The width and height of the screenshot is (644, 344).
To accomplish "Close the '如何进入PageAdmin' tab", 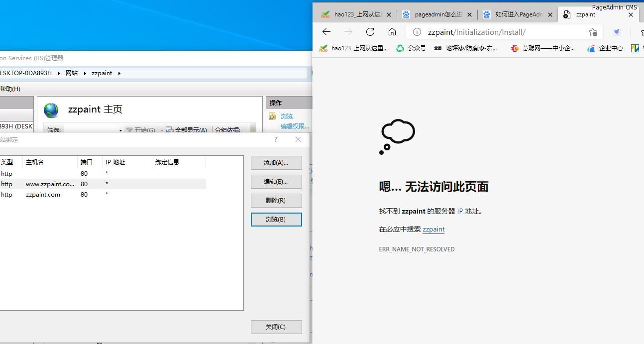I will click(550, 15).
